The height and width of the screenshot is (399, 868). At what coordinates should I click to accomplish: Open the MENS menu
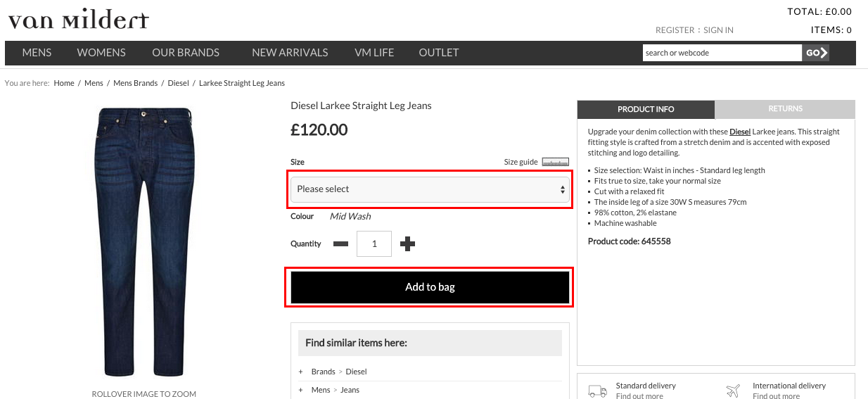[x=37, y=52]
